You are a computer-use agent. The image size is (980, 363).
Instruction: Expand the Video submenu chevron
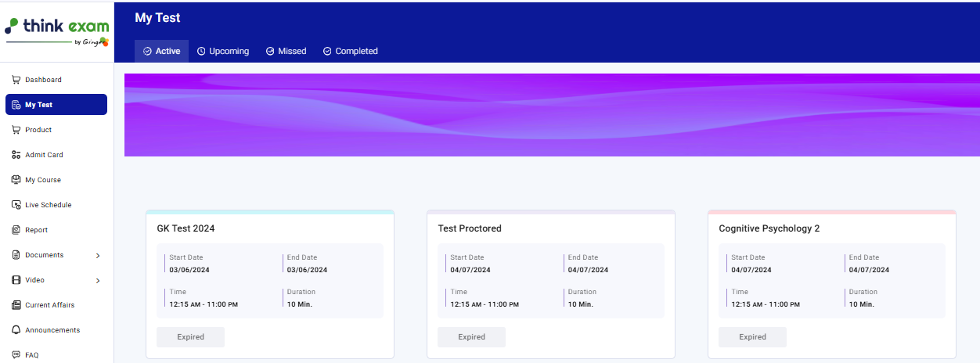tap(98, 280)
